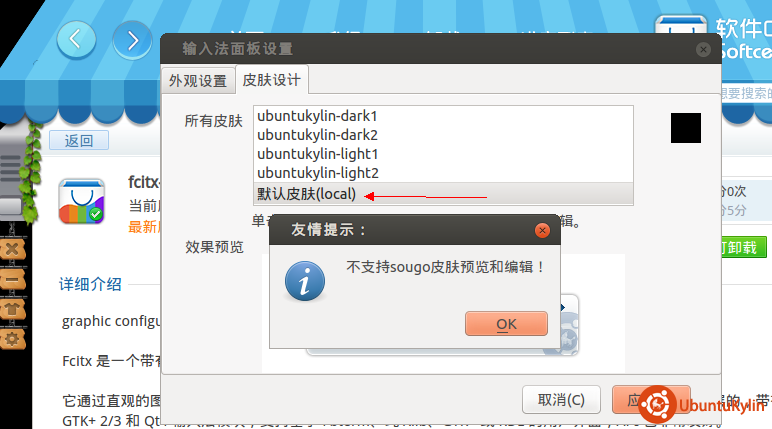Click the wooden minus sidebar icon
This screenshot has width=772, height=429.
pyautogui.click(x=12, y=279)
